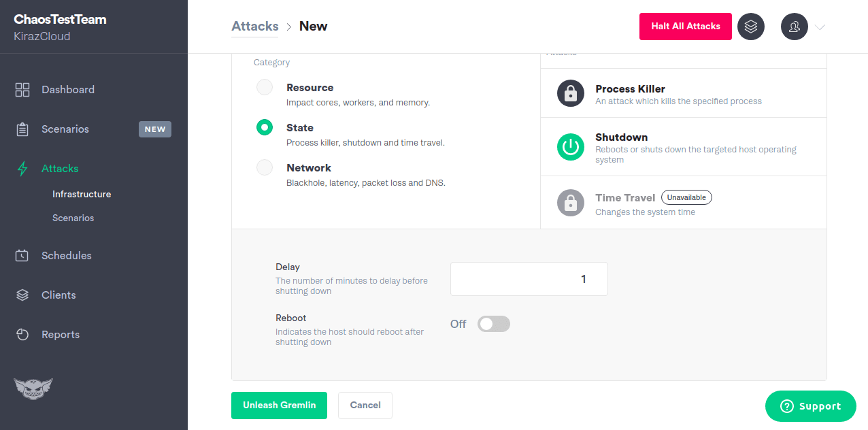Open Infrastructure under Attacks in sidebar

pyautogui.click(x=82, y=194)
